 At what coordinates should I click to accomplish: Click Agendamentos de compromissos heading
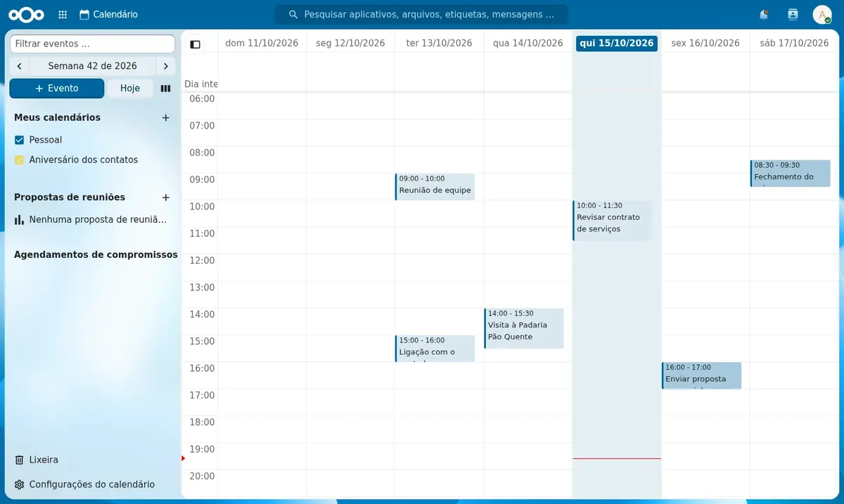[x=96, y=254]
